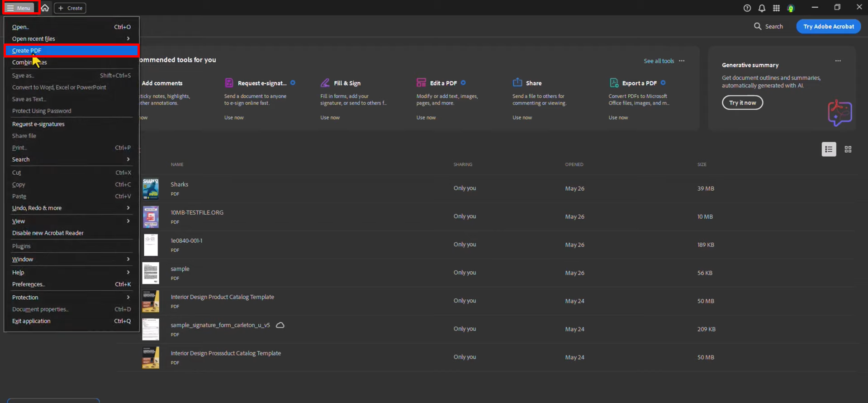Switch to grid thumbnail view
This screenshot has width=868, height=403.
848,149
